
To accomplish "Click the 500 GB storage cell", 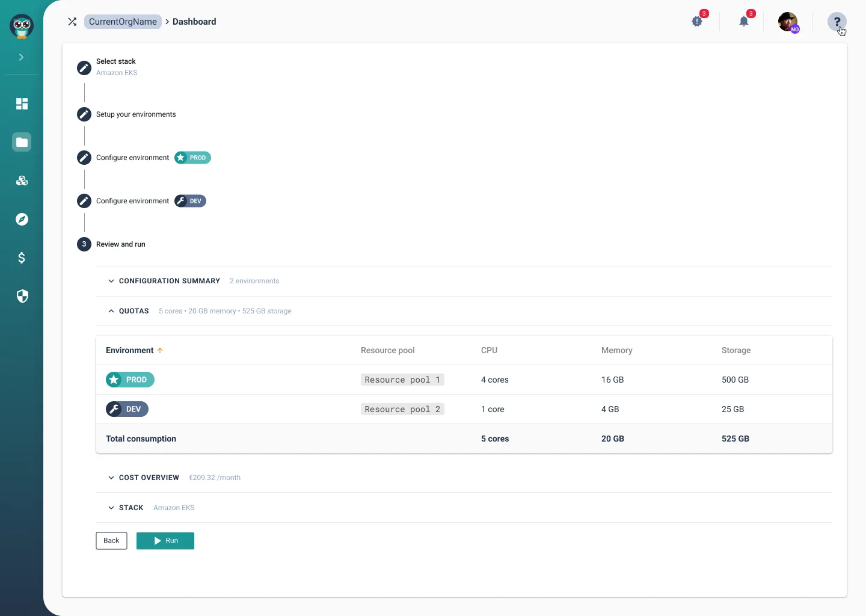I will coord(735,380).
